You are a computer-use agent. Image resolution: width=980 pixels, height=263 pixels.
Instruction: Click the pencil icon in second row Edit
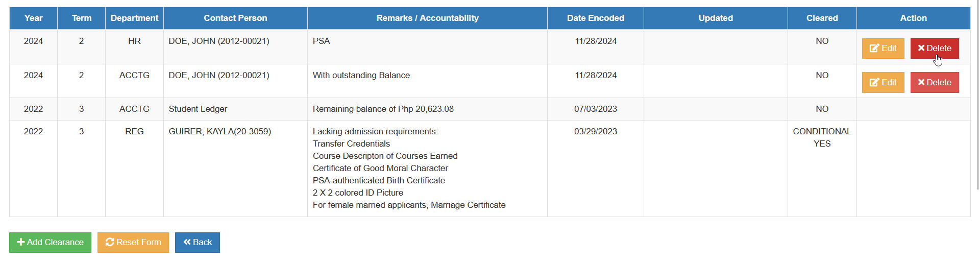click(874, 82)
